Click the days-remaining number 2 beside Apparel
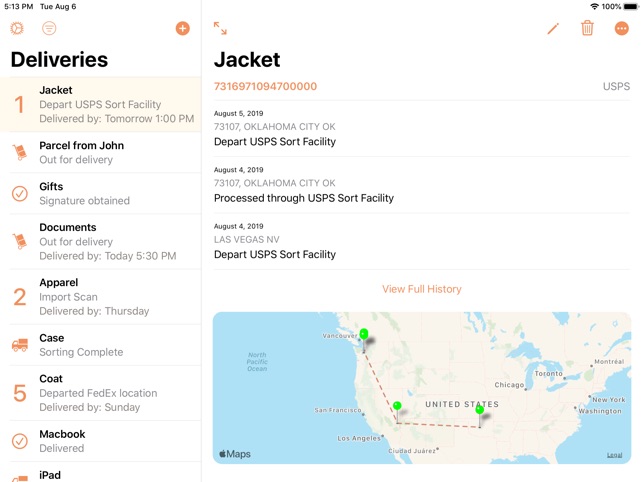Screen dimensions: 643x482 pyautogui.click(x=20, y=297)
